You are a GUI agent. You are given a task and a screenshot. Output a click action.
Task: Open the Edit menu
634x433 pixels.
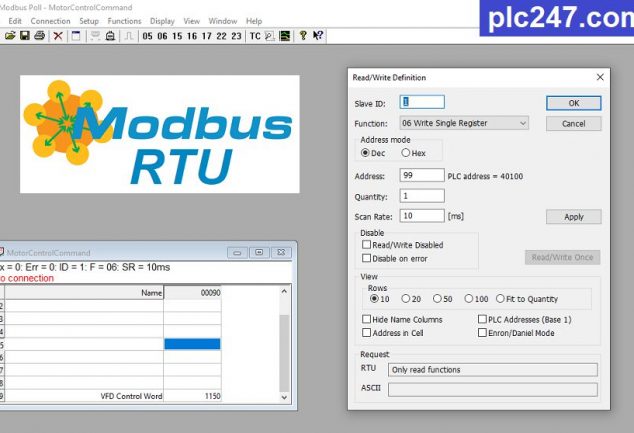click(x=15, y=21)
